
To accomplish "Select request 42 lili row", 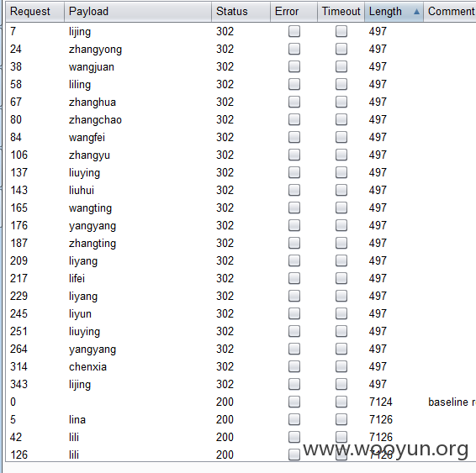I will tap(241, 437).
